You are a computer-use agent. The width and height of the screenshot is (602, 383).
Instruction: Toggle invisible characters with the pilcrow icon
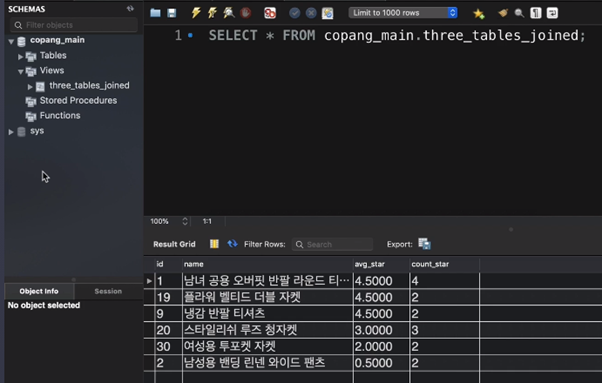(x=536, y=13)
